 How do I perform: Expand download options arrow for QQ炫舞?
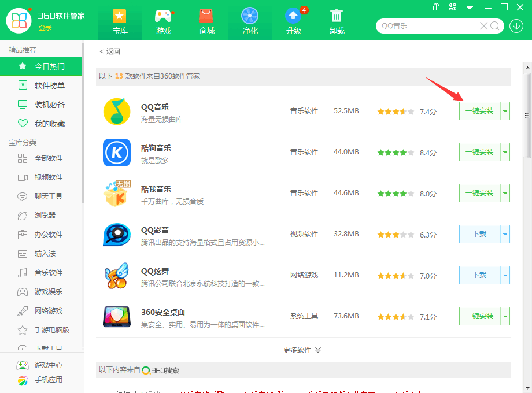[x=505, y=275]
